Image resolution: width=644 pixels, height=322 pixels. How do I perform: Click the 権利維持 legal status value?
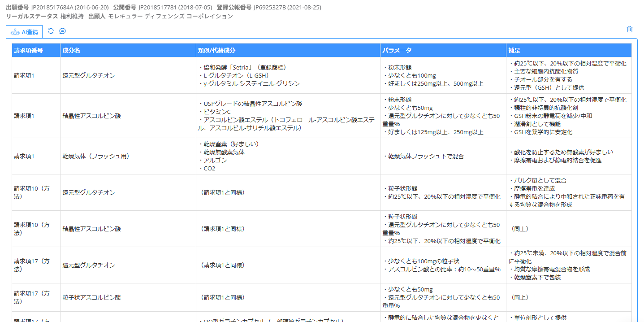(x=72, y=16)
